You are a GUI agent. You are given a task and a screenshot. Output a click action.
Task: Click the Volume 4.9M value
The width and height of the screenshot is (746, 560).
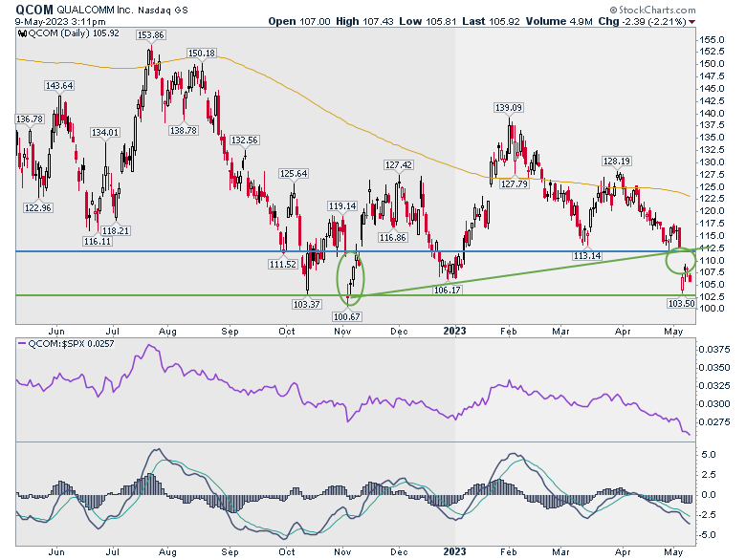[559, 21]
